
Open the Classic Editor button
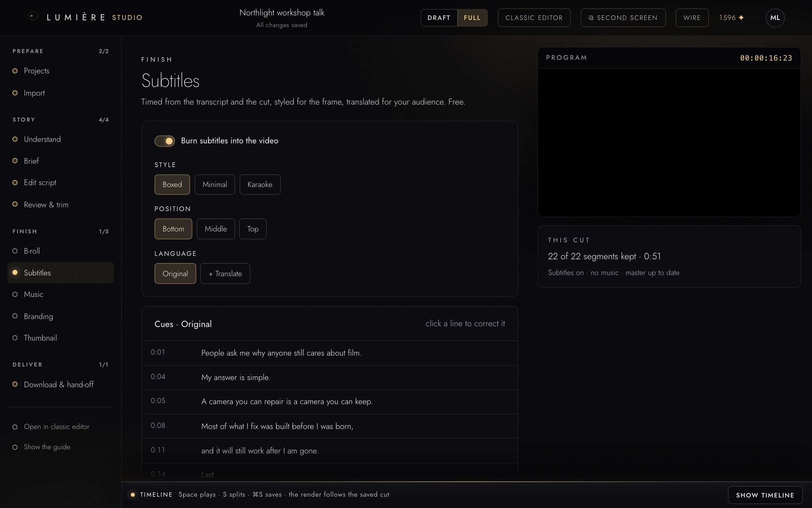pos(534,18)
